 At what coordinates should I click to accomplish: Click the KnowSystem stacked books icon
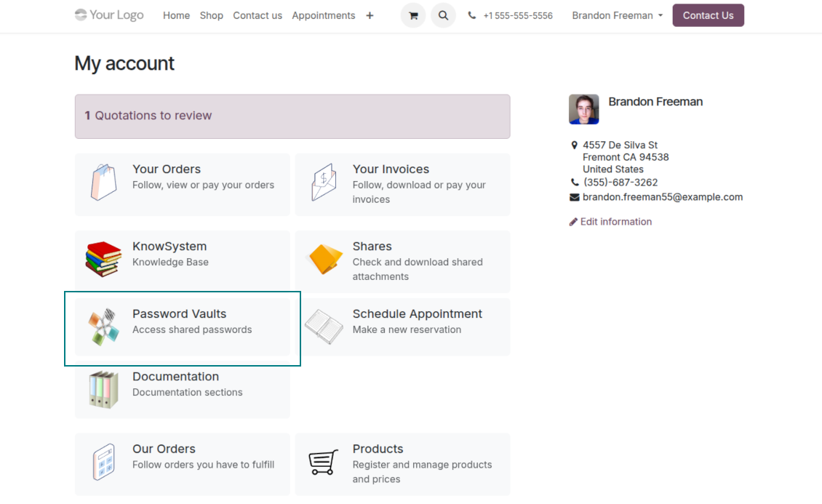tap(103, 260)
